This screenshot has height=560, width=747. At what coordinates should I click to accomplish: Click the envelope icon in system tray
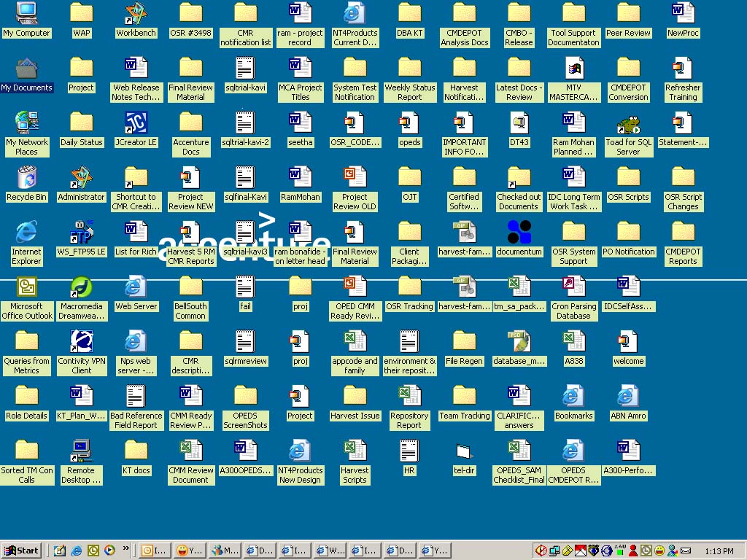[686, 551]
